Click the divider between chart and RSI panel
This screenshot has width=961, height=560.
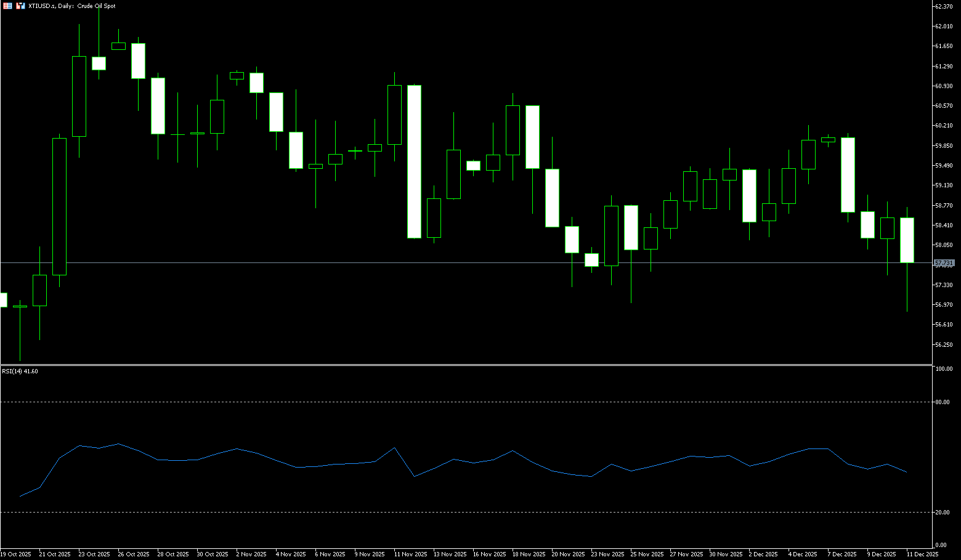(468, 365)
